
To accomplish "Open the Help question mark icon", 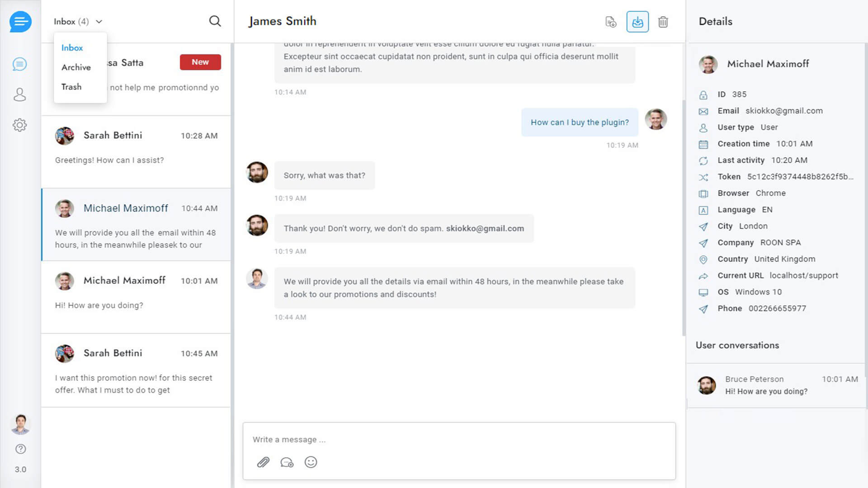I will (x=20, y=449).
